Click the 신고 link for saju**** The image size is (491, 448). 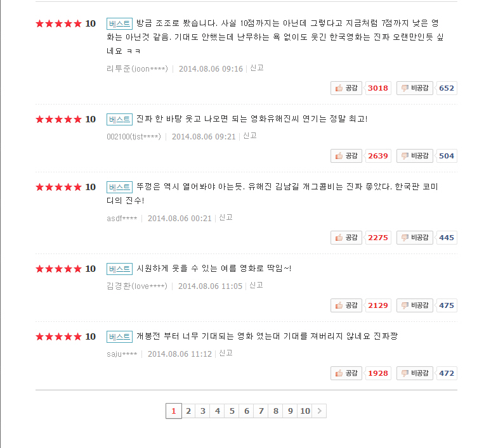pos(226,353)
